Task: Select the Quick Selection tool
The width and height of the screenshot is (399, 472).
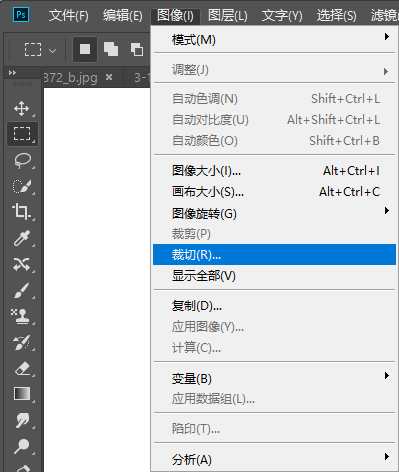Action: point(22,186)
